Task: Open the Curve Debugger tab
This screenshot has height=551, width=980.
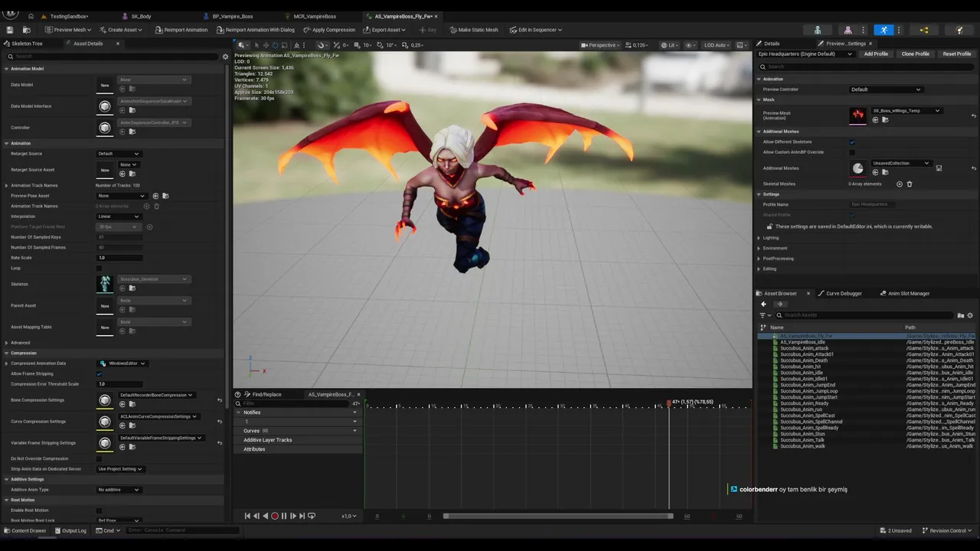Action: pos(844,293)
